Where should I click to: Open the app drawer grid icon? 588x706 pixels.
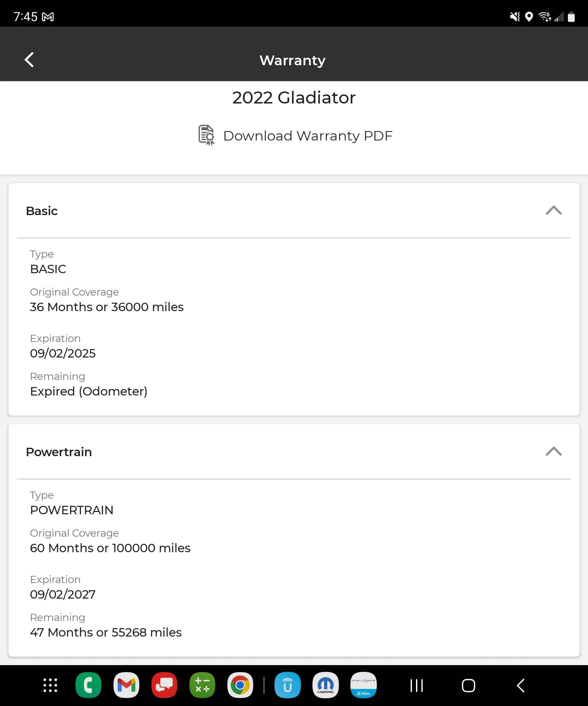click(50, 685)
